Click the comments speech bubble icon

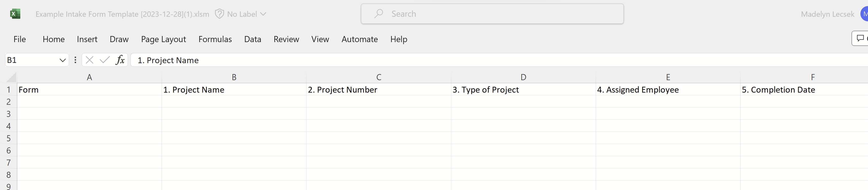[860, 38]
